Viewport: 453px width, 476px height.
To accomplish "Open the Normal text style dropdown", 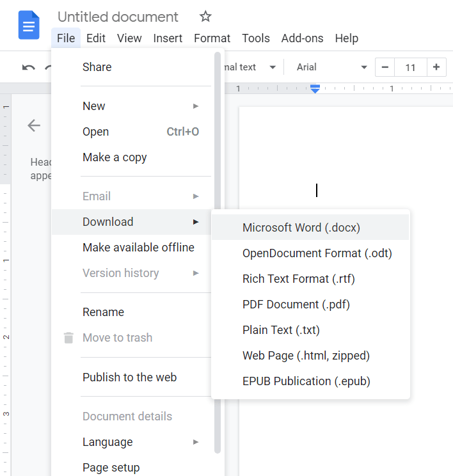I will point(250,67).
